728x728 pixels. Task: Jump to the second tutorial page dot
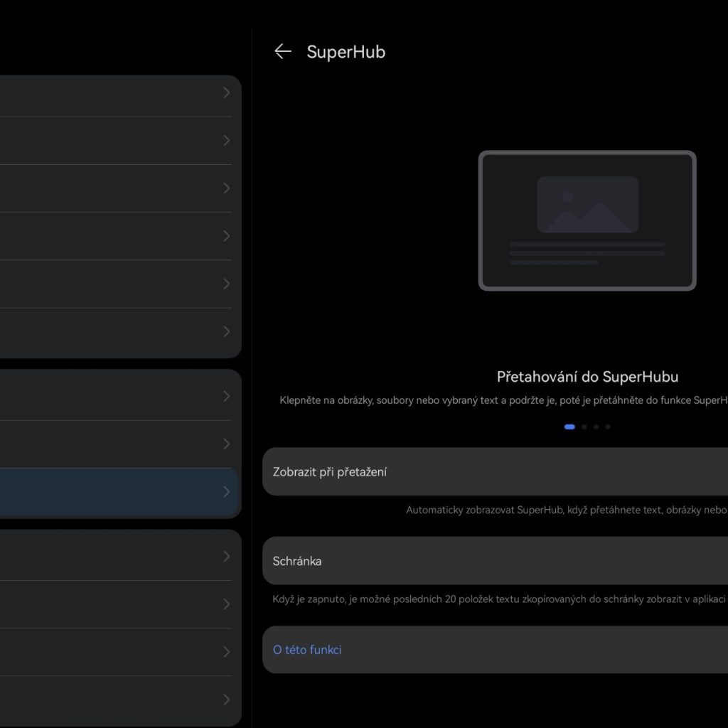pos(584,427)
